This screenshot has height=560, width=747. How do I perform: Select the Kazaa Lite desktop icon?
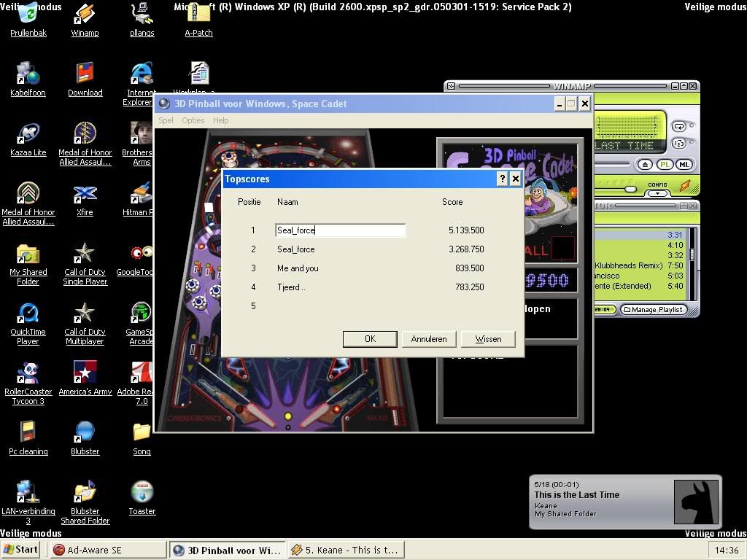pyautogui.click(x=28, y=133)
